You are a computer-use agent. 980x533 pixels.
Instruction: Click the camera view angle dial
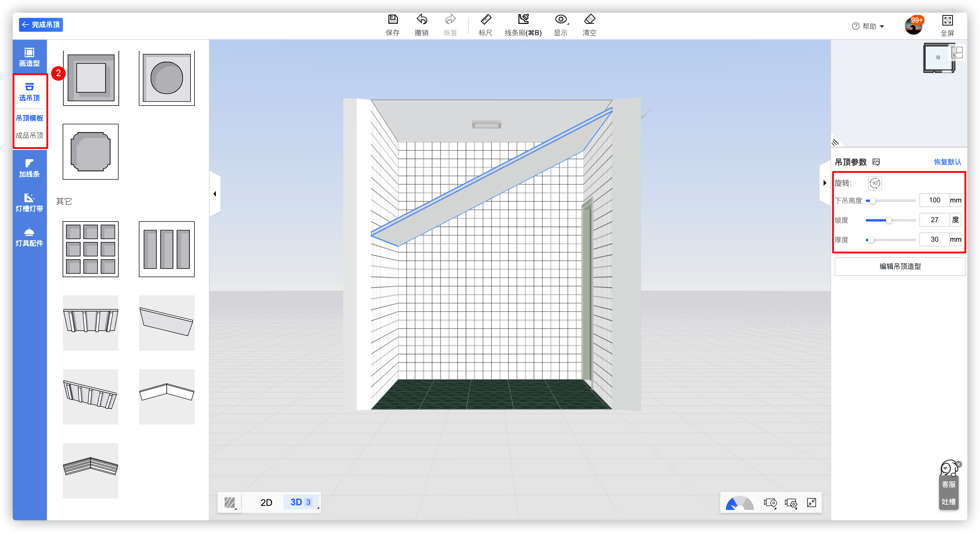tap(739, 503)
